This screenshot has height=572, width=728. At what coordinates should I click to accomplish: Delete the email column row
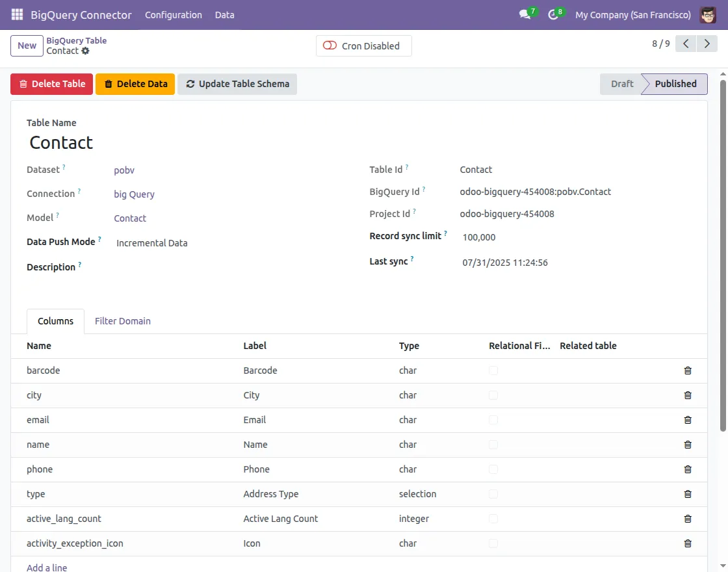pos(688,420)
